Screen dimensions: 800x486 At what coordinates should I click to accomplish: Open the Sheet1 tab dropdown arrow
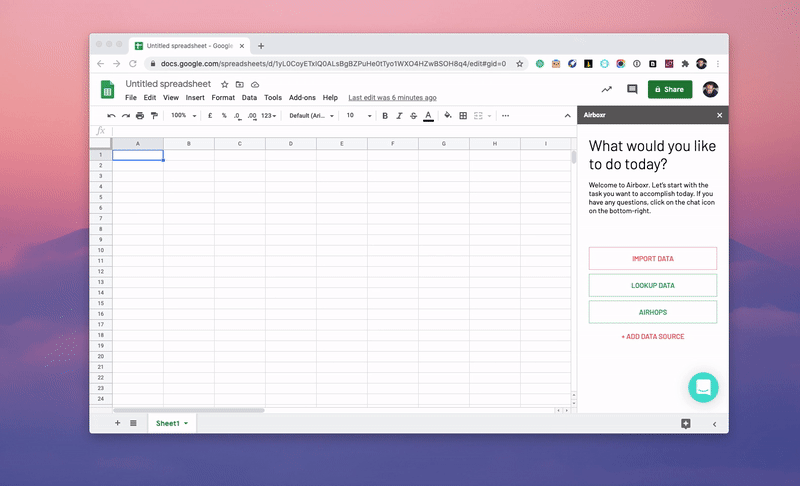point(186,423)
